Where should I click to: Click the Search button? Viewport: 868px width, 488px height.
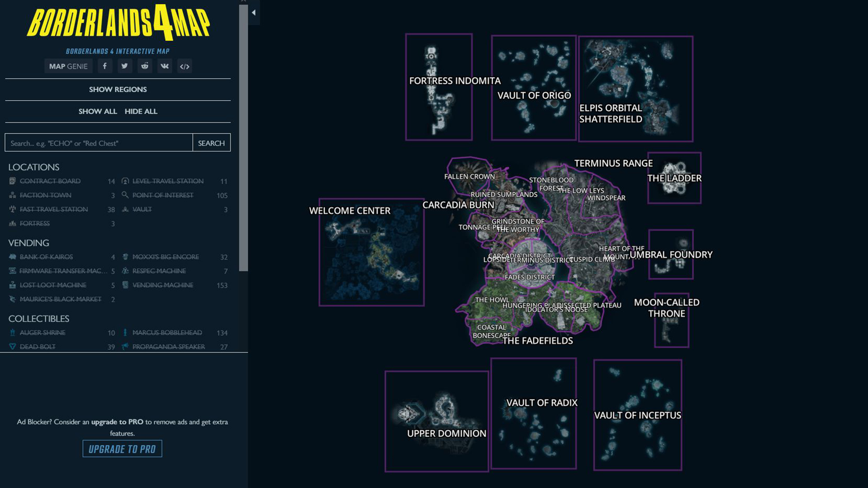pos(211,143)
